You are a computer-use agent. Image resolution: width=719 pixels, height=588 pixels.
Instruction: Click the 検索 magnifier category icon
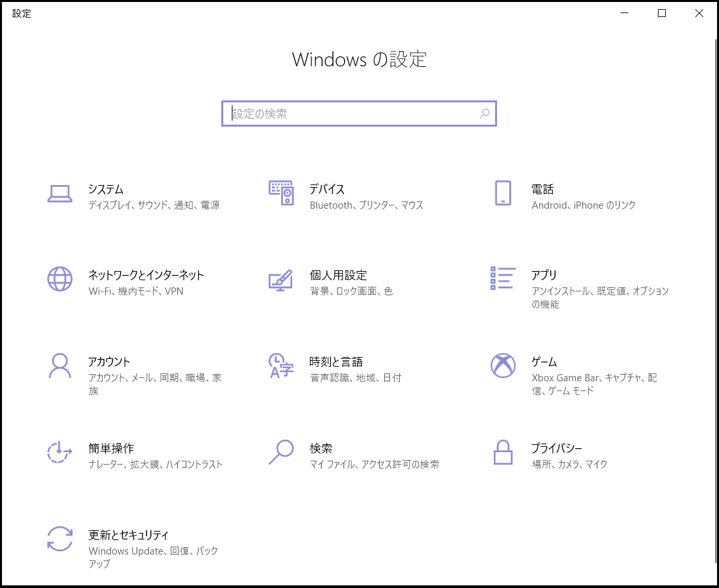point(281,452)
